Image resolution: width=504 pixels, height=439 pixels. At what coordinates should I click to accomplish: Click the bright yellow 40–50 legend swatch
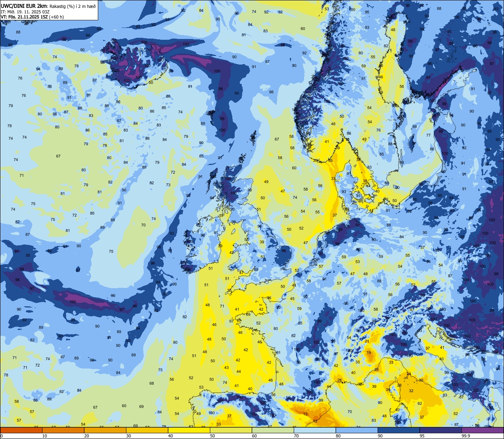click(x=189, y=430)
